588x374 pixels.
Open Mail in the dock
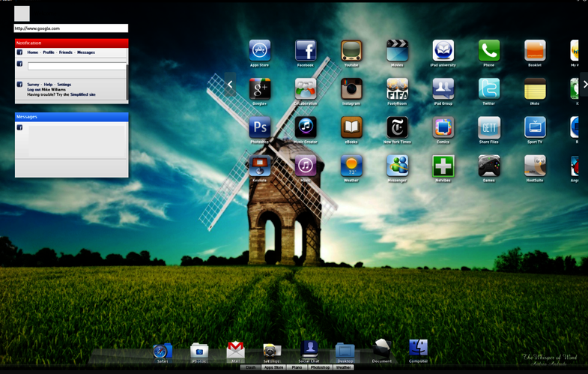click(235, 351)
